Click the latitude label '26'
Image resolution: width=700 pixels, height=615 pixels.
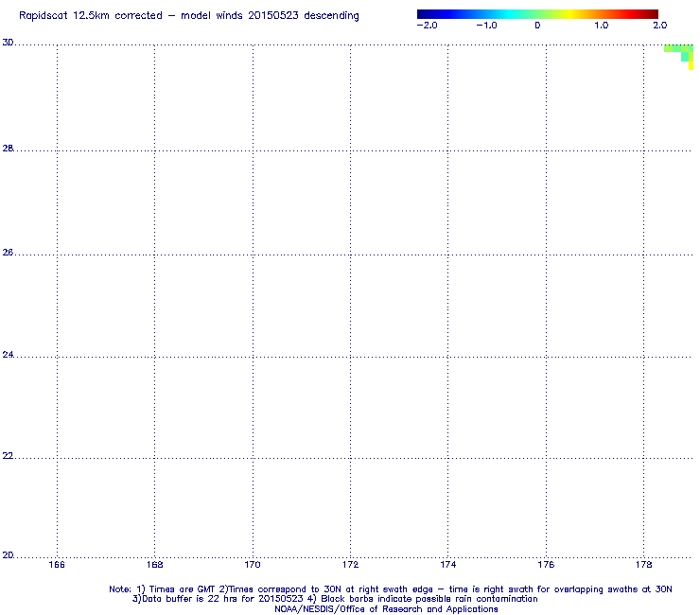[8, 253]
